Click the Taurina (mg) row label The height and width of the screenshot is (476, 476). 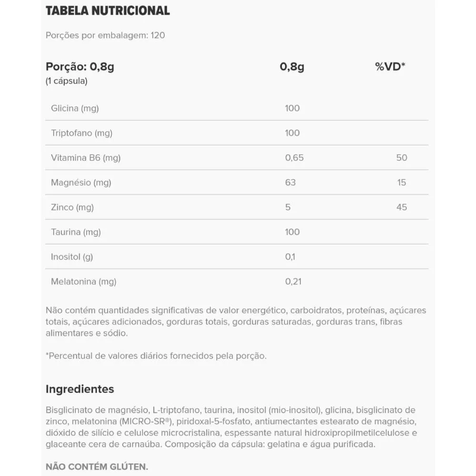76,232
